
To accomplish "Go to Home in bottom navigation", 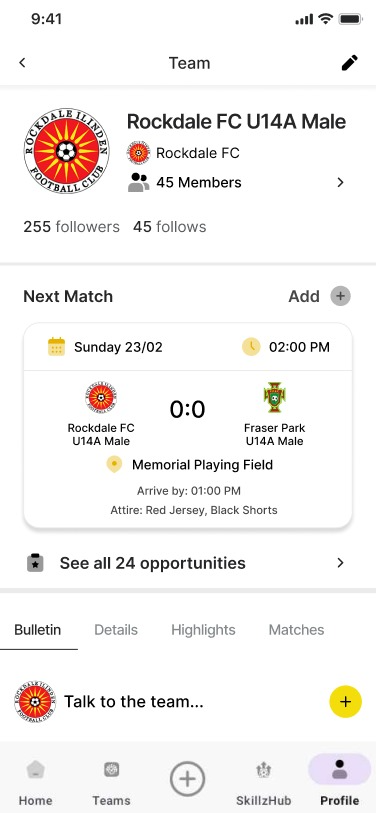I will [x=35, y=781].
